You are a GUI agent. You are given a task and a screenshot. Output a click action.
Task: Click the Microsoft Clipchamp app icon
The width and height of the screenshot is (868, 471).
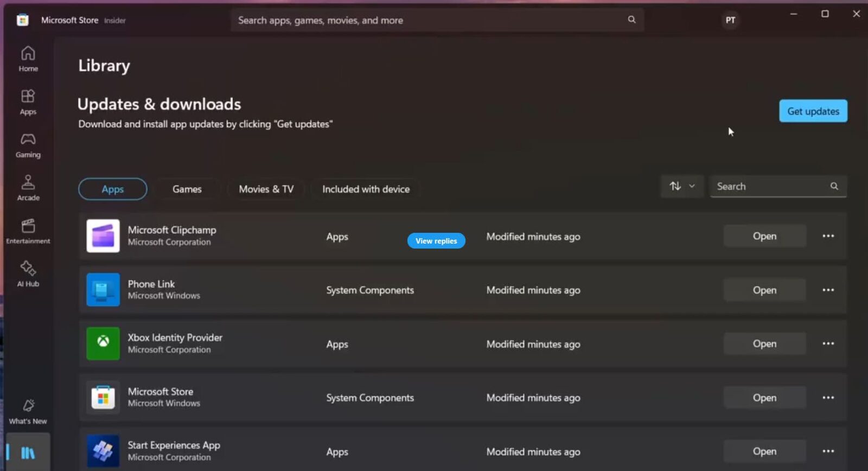103,236
